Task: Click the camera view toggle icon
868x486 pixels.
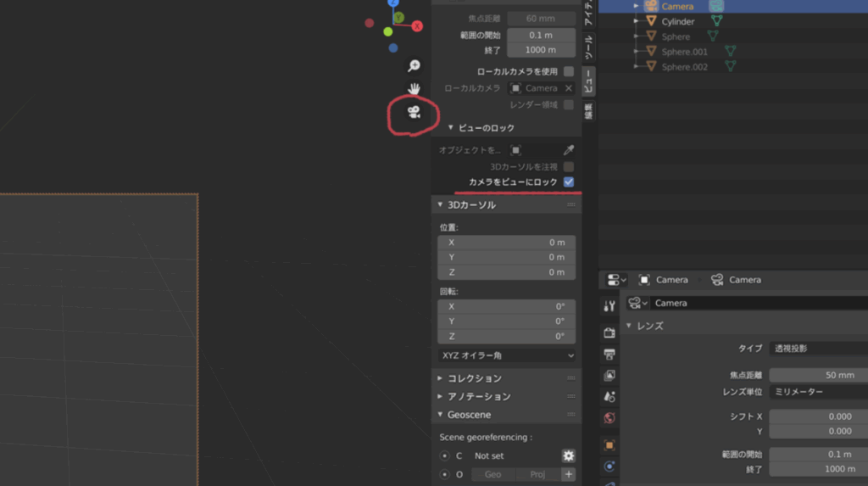Action: point(414,112)
